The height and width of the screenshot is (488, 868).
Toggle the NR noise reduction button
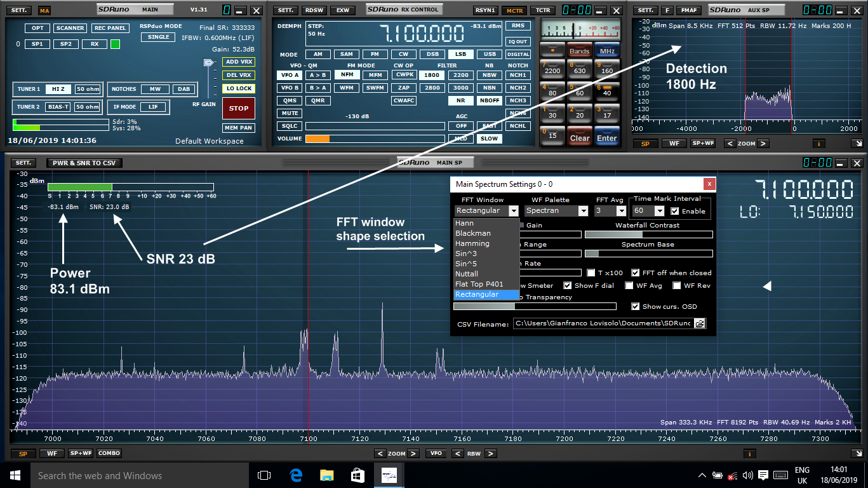[461, 100]
